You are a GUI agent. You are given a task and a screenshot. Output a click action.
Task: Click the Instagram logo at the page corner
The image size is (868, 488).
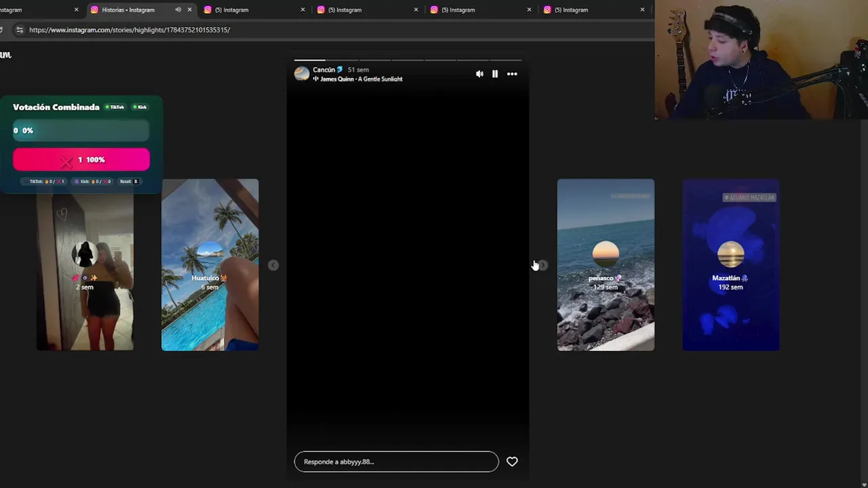[x=5, y=55]
